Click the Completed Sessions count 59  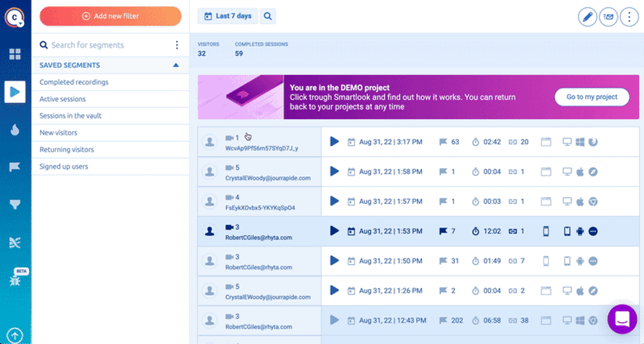(x=239, y=54)
